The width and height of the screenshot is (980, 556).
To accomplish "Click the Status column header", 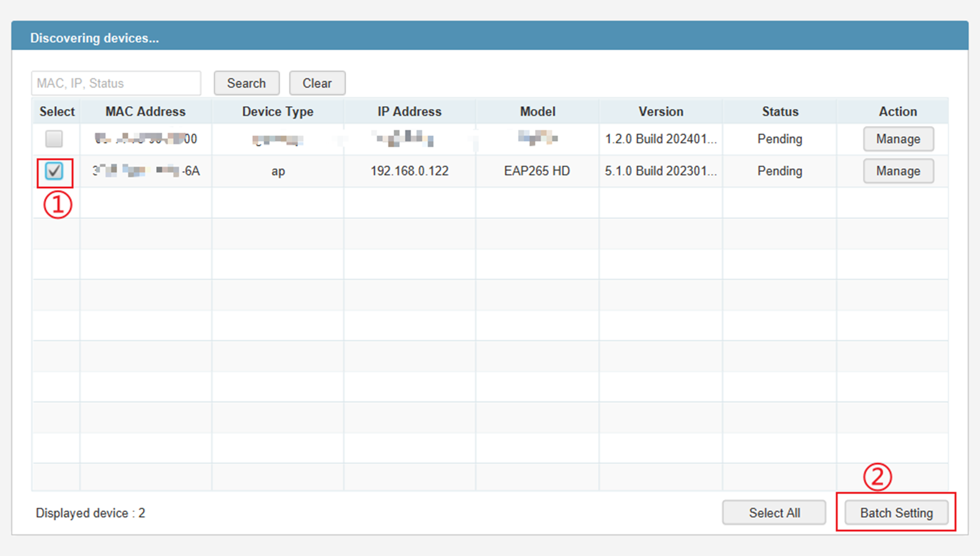I will [x=779, y=111].
